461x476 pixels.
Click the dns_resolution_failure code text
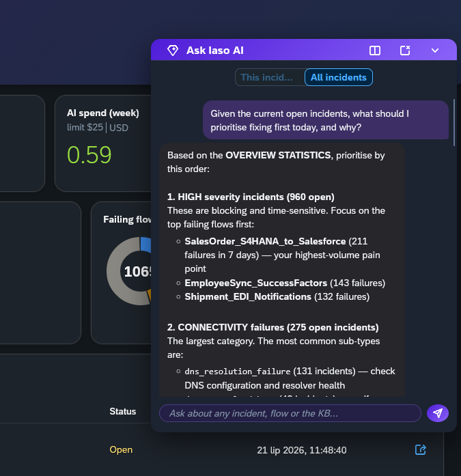237,372
